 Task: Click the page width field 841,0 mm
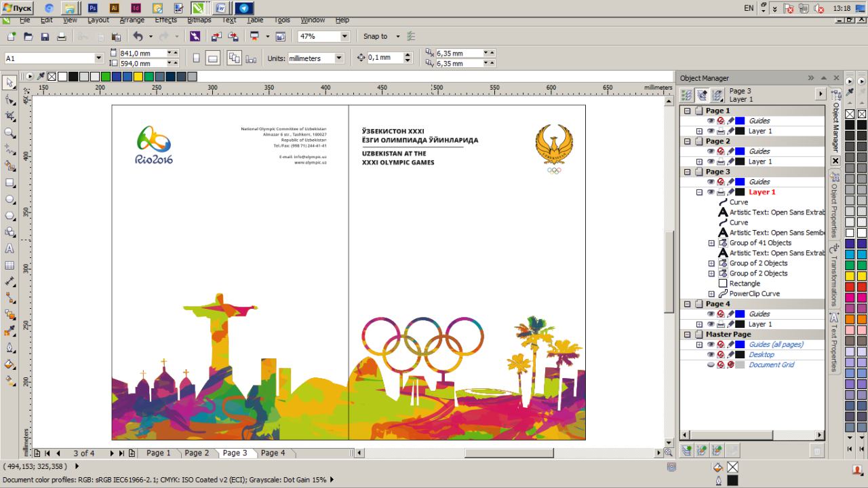point(142,53)
